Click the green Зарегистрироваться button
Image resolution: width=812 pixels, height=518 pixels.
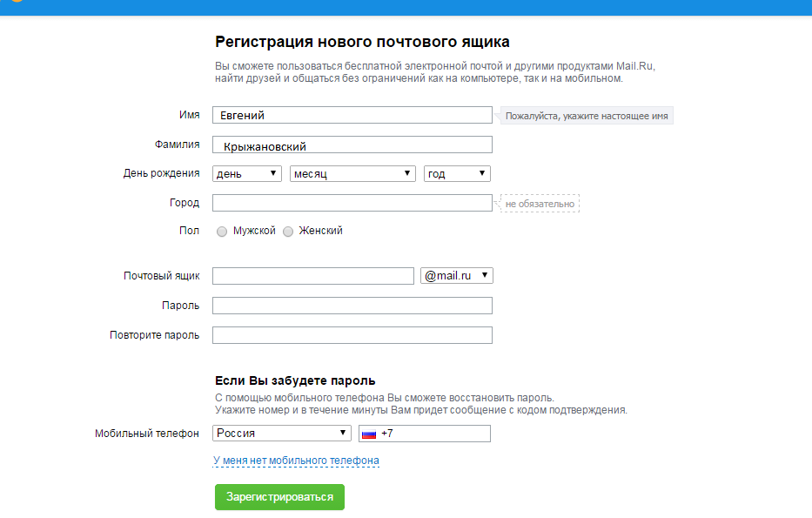tap(279, 497)
